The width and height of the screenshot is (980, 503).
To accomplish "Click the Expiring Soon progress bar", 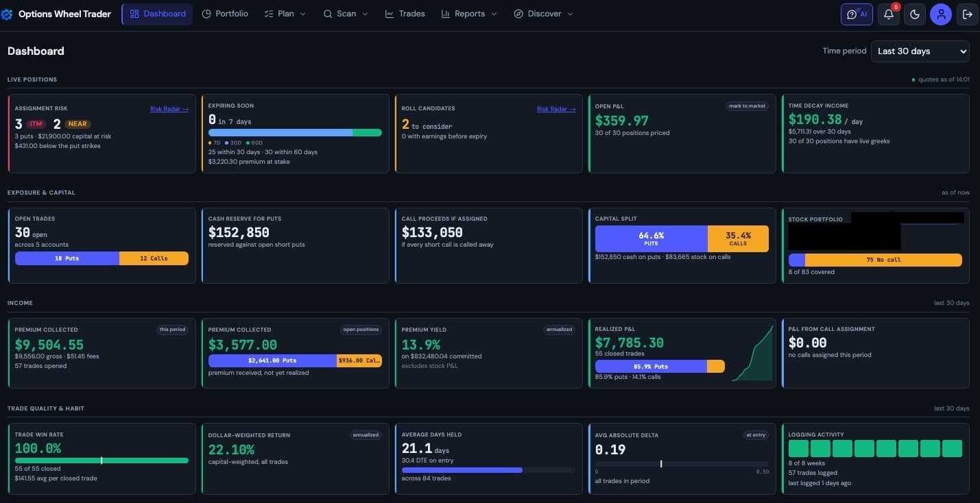I will (295, 132).
